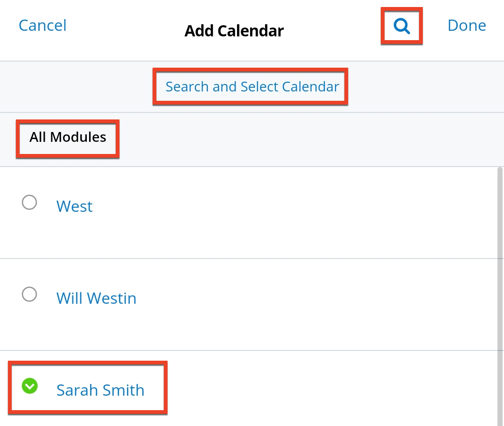Confirm calendar choices with Done
Screen dimensions: 504x426
[466, 25]
